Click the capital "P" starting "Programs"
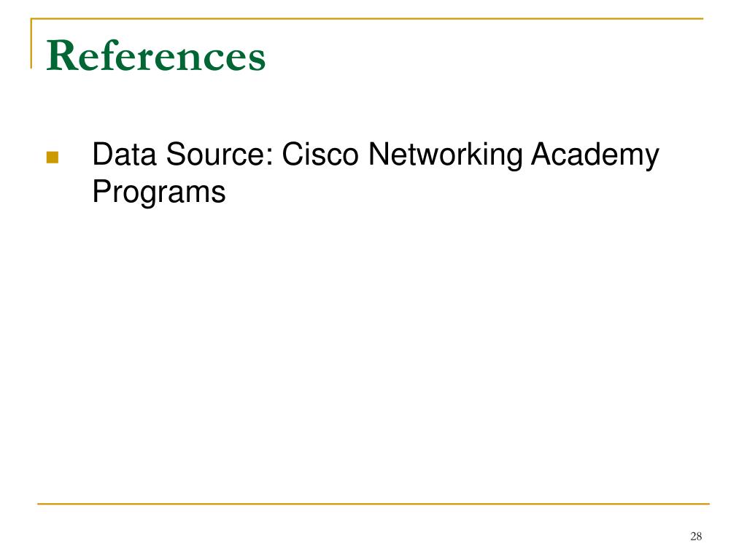 tap(101, 192)
